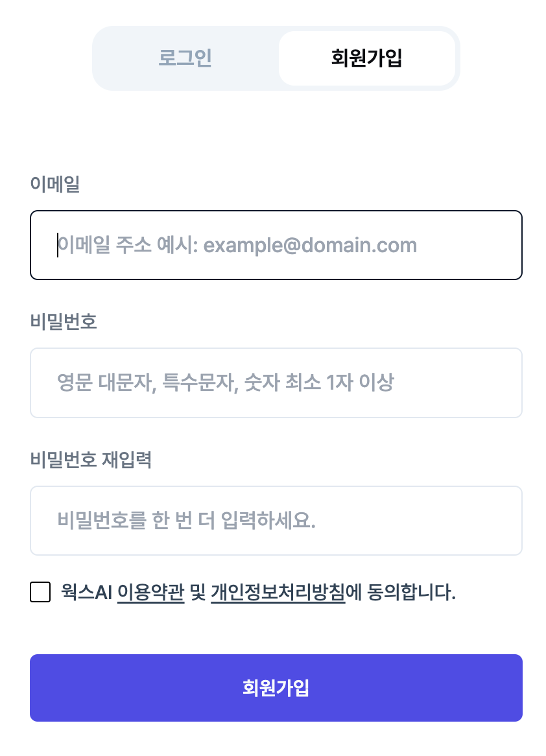Screen dimensions: 546x756
Task: Toggle agreement via the 동의합니다 label text
Action: [x=411, y=592]
